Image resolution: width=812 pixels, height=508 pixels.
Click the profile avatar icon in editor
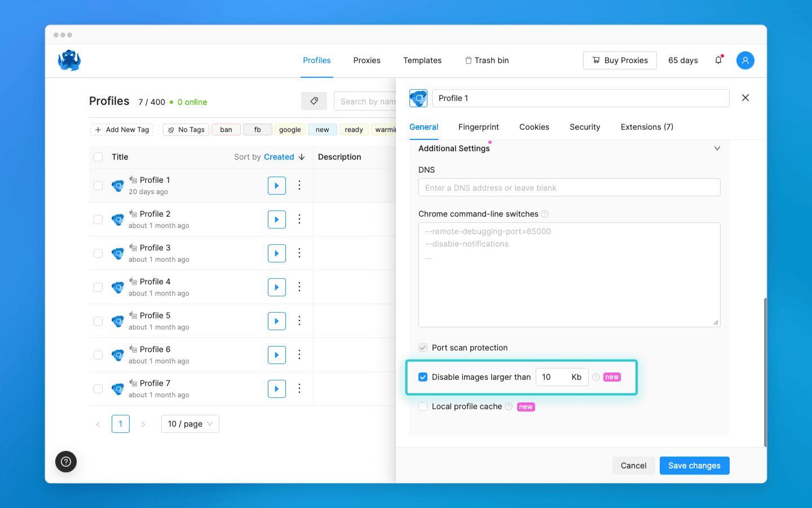click(418, 98)
